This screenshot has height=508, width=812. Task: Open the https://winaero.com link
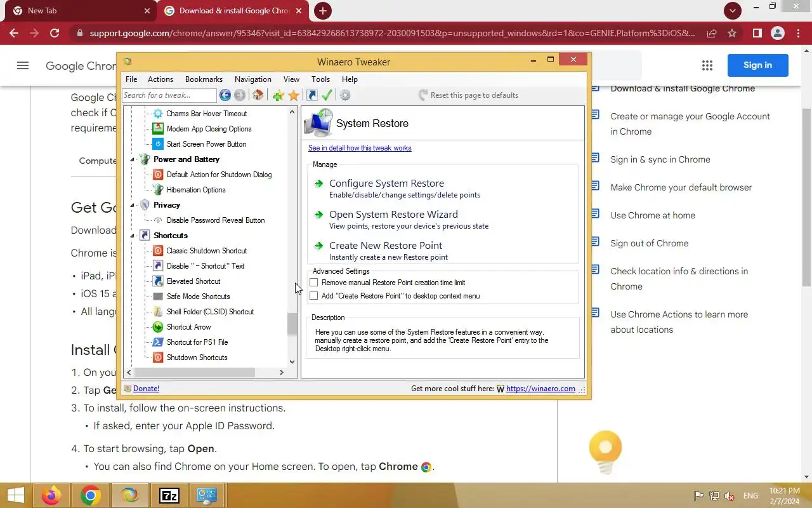coord(540,389)
